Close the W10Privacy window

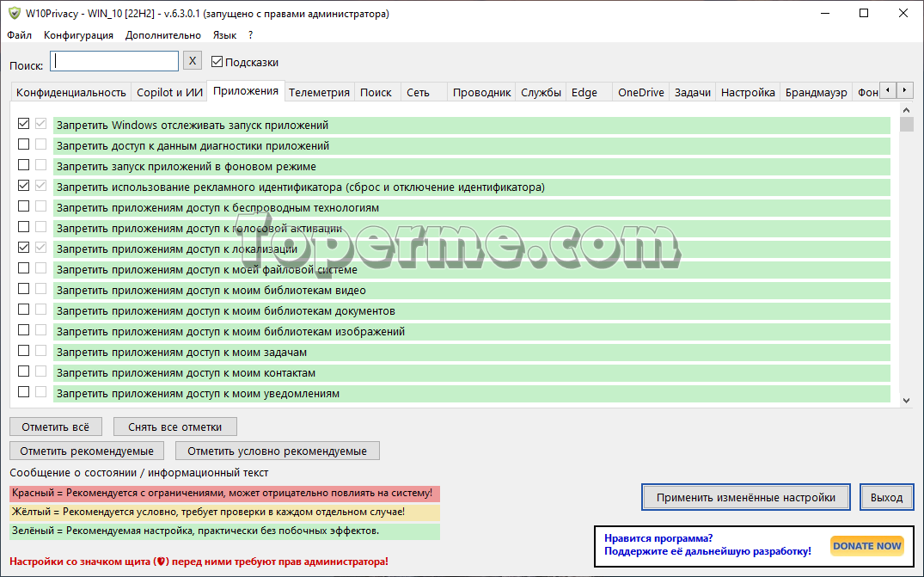[903, 13]
